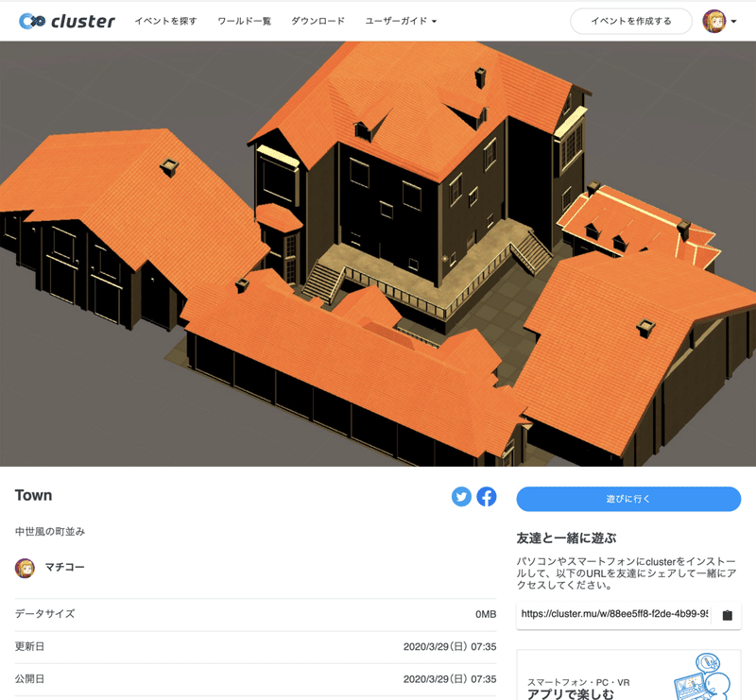756x700 pixels.
Task: Select 中世風の町並み description text
Action: (50, 532)
